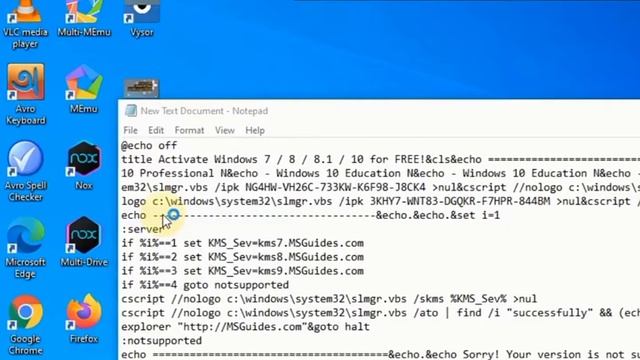
Task: Click the Notepad icon in the title bar
Action: click(131, 111)
